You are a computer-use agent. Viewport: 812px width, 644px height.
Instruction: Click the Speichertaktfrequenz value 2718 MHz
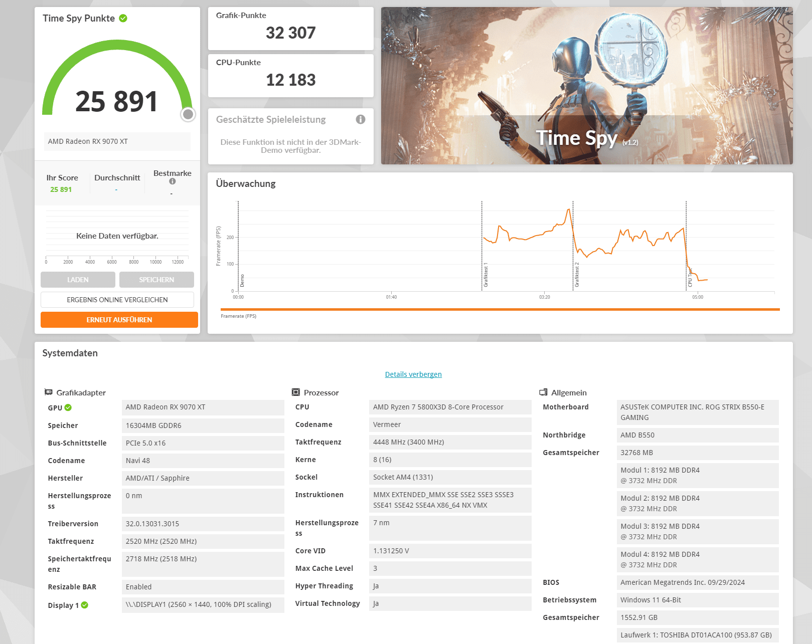203,564
